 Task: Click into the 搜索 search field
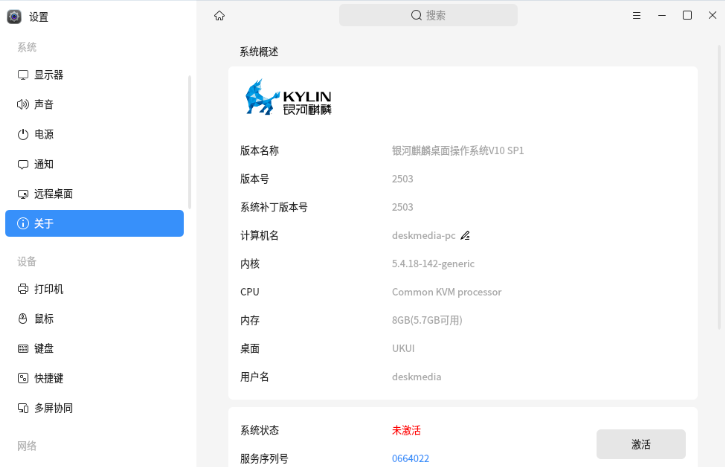point(428,15)
